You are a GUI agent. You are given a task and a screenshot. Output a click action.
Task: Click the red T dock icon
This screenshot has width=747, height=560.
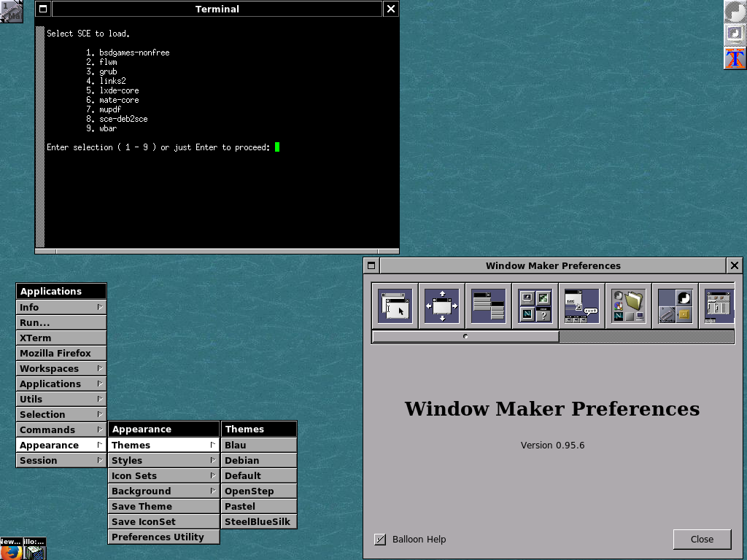click(x=735, y=58)
